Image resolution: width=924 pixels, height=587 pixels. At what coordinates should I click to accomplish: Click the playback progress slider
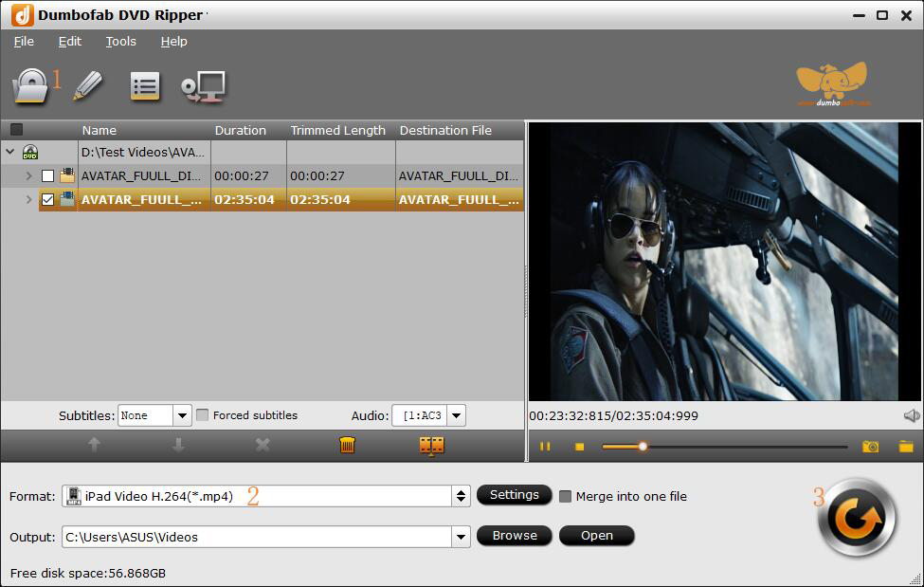coord(724,446)
